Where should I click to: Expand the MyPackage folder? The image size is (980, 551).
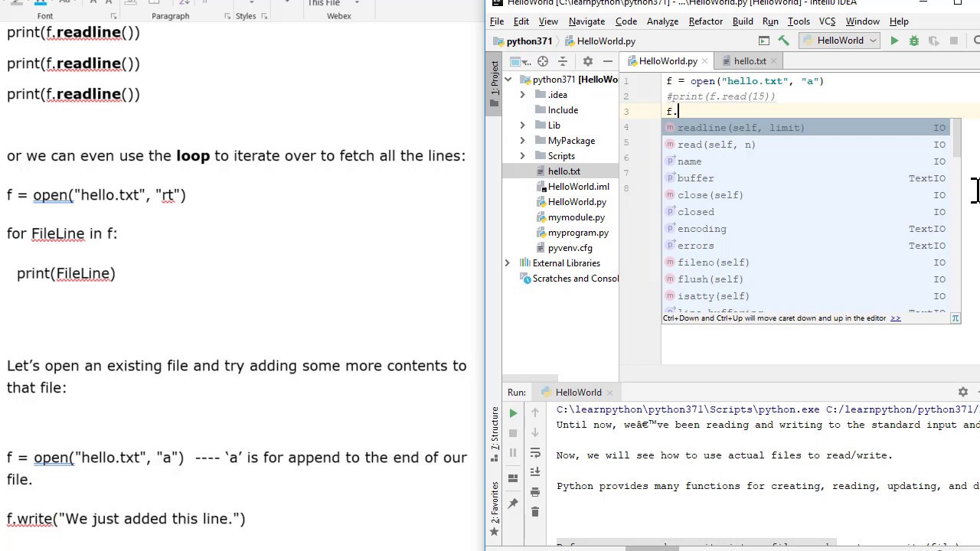[x=523, y=141]
